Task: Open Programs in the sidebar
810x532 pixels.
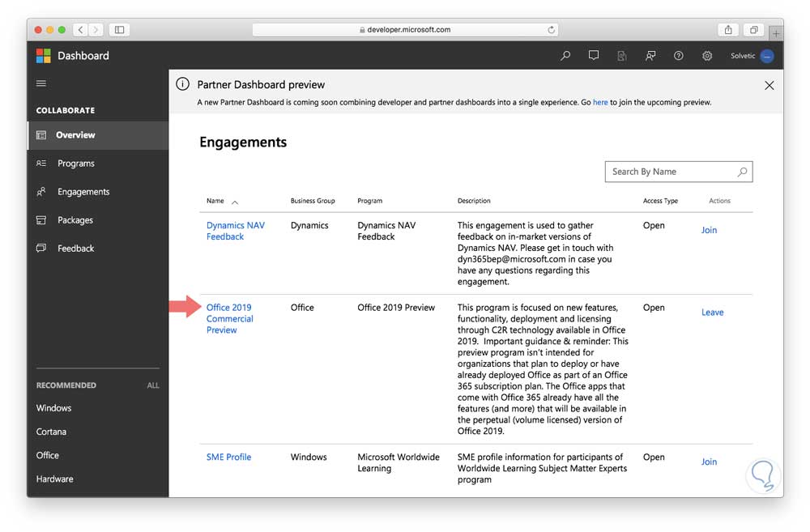Action: [x=76, y=164]
